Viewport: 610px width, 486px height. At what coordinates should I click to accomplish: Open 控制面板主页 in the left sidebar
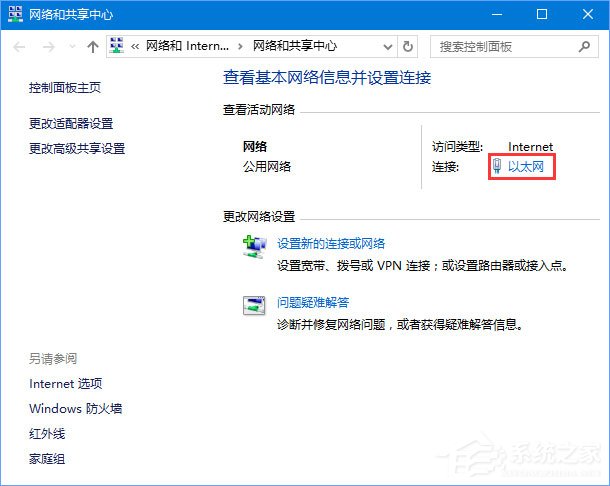pyautogui.click(x=65, y=88)
